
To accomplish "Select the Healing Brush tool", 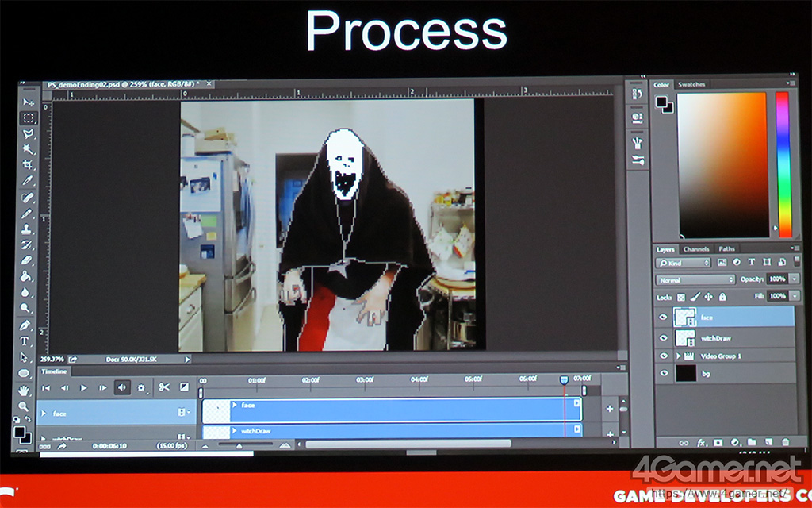I will coord(28,198).
